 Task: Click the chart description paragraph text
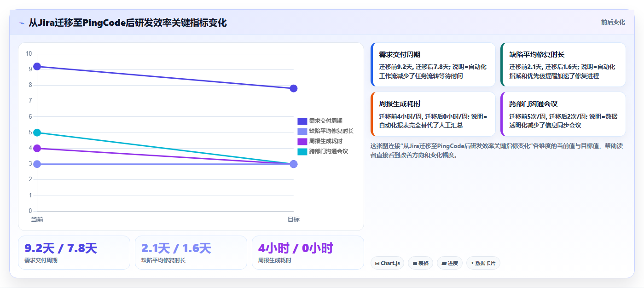point(497,150)
